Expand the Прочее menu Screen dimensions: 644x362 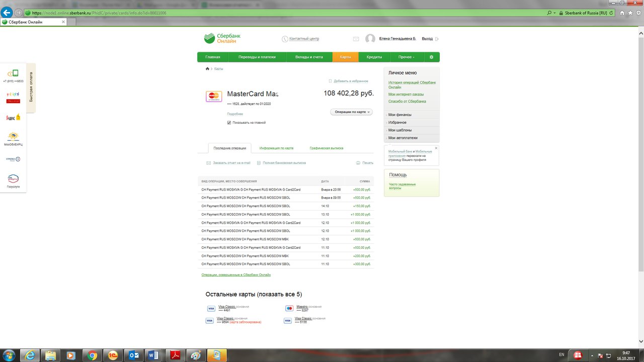point(406,57)
